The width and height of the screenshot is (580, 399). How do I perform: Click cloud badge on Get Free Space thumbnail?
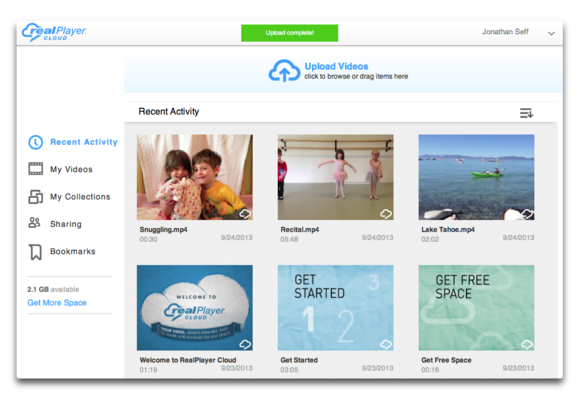pos(527,344)
